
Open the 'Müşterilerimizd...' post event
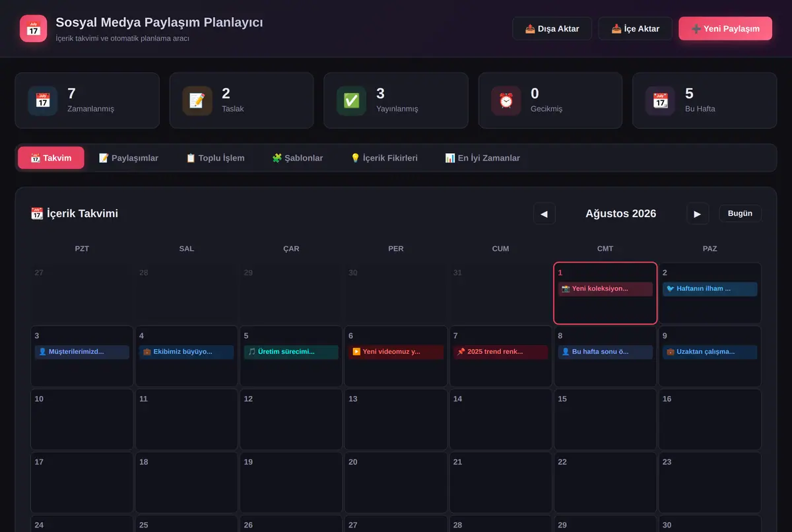pos(82,352)
